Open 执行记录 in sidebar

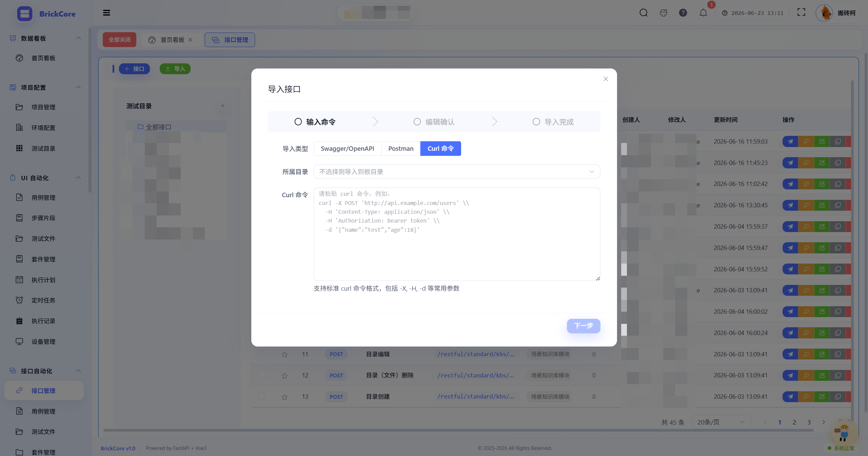click(x=43, y=321)
